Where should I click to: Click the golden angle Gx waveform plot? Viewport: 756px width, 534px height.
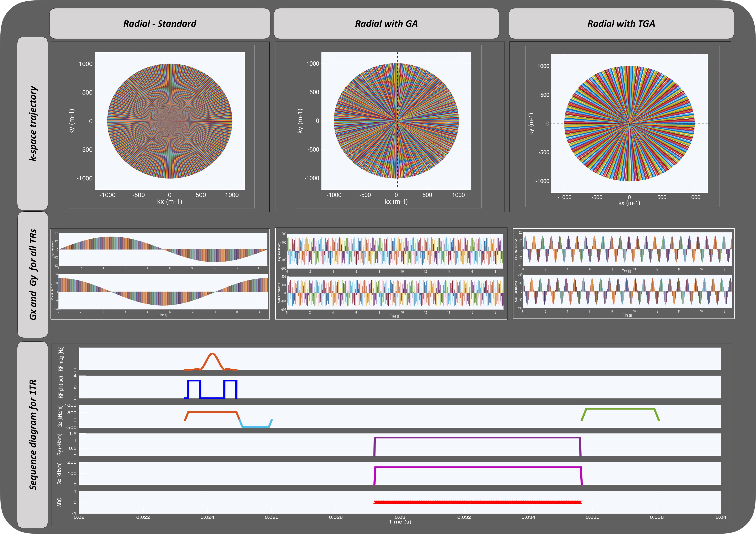[x=395, y=293]
